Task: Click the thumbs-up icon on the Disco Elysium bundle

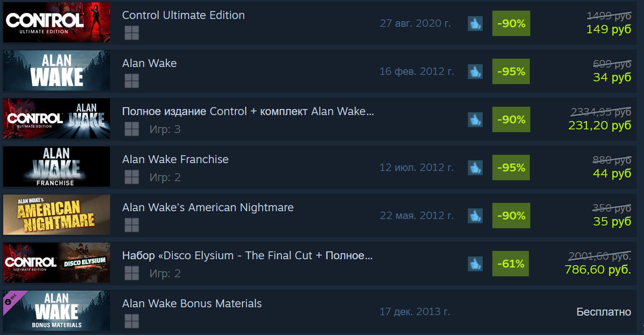Action: click(x=475, y=264)
